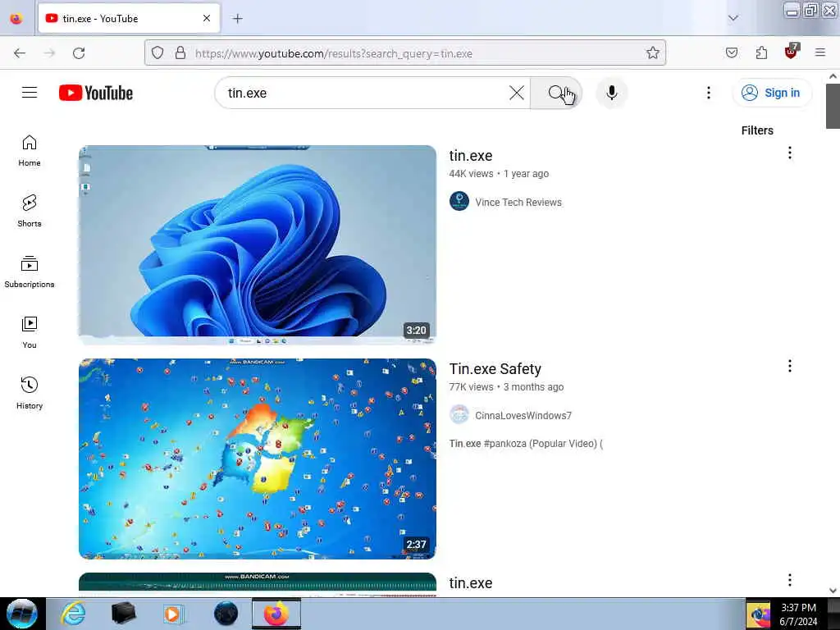840x630 pixels.
Task: Click the Firefox View icon left of the tab
Action: point(16,18)
